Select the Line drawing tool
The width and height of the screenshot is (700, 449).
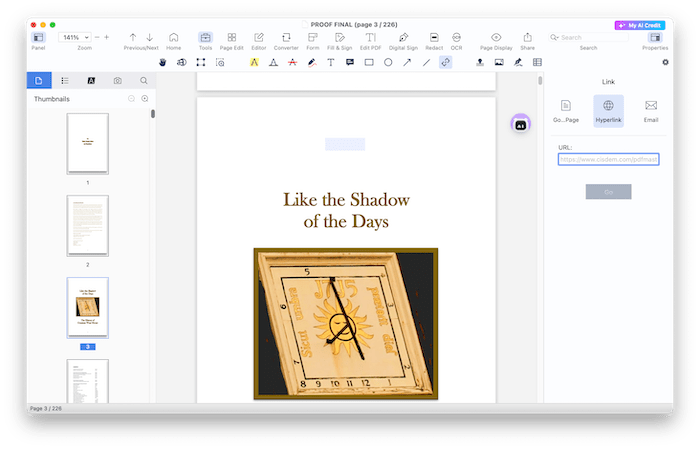(426, 62)
